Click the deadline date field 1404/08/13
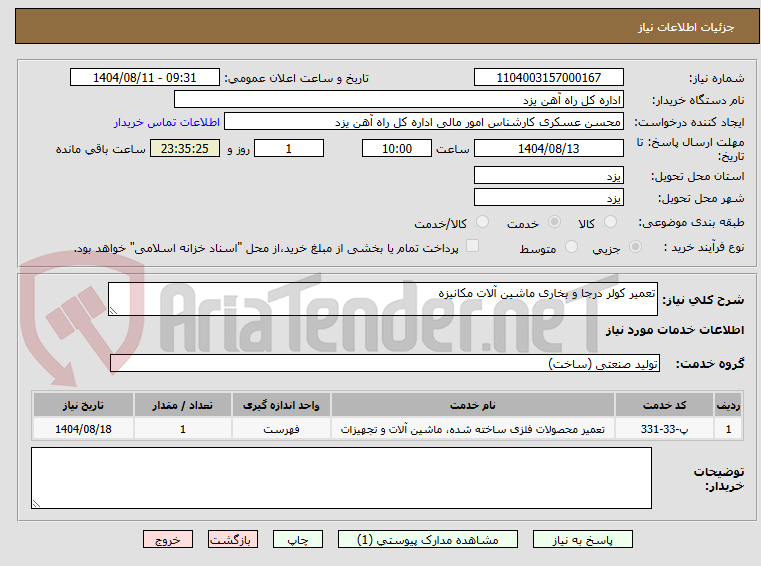This screenshot has height=566, width=761. (548, 148)
